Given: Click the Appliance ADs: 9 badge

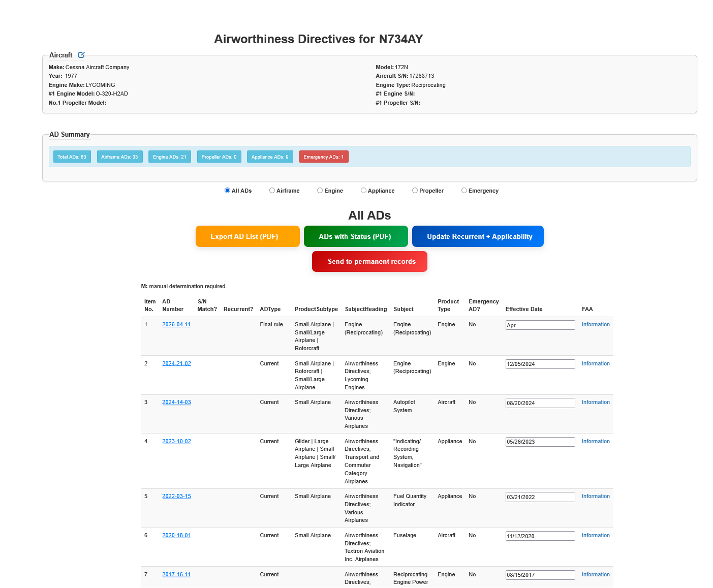Looking at the screenshot, I should [270, 157].
